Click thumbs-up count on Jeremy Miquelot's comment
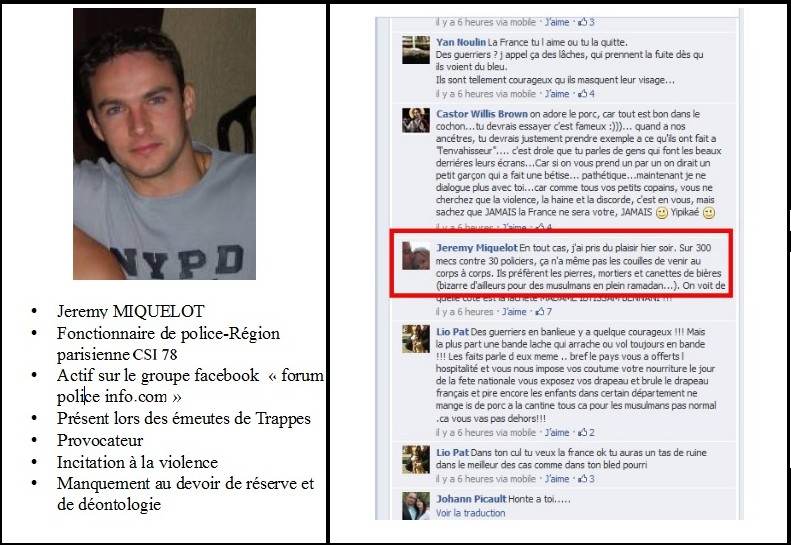 point(543,312)
